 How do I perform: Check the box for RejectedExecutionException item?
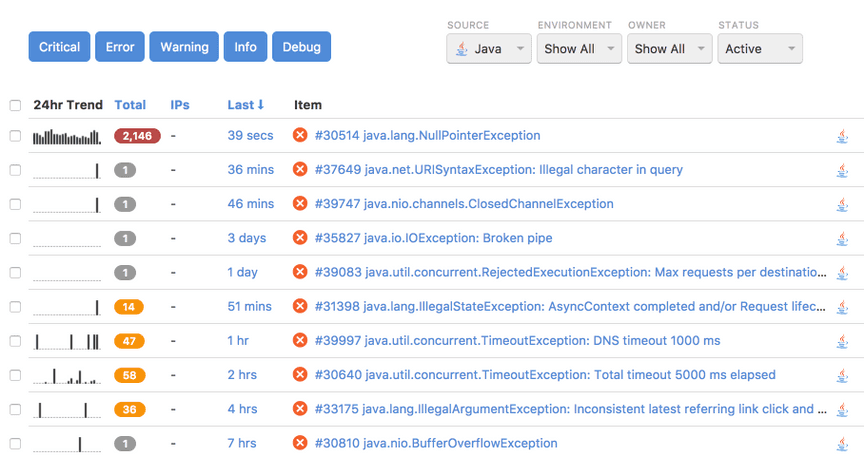pos(15,273)
